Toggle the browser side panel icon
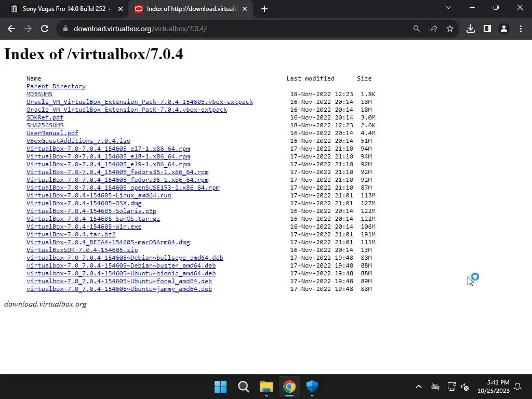Screen dimensions: 532x399 coord(487,29)
